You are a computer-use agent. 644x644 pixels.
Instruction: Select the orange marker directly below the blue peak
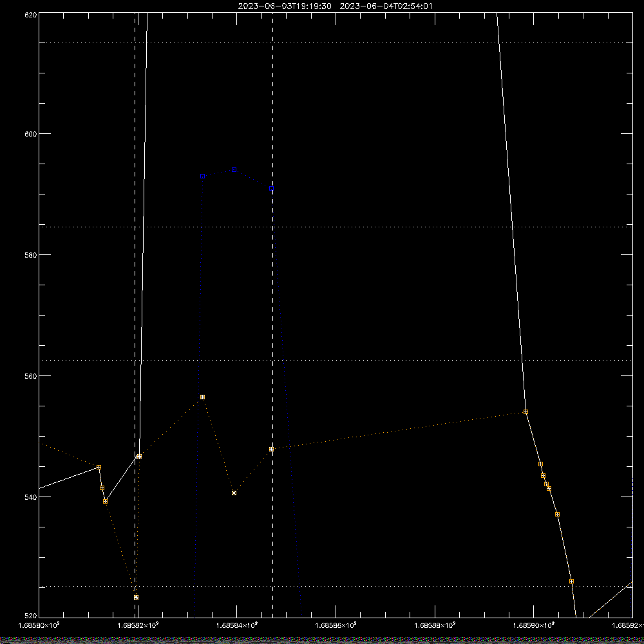234,493
